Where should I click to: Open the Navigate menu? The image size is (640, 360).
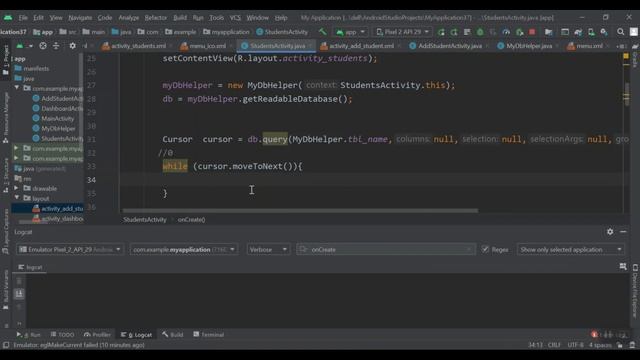80,18
